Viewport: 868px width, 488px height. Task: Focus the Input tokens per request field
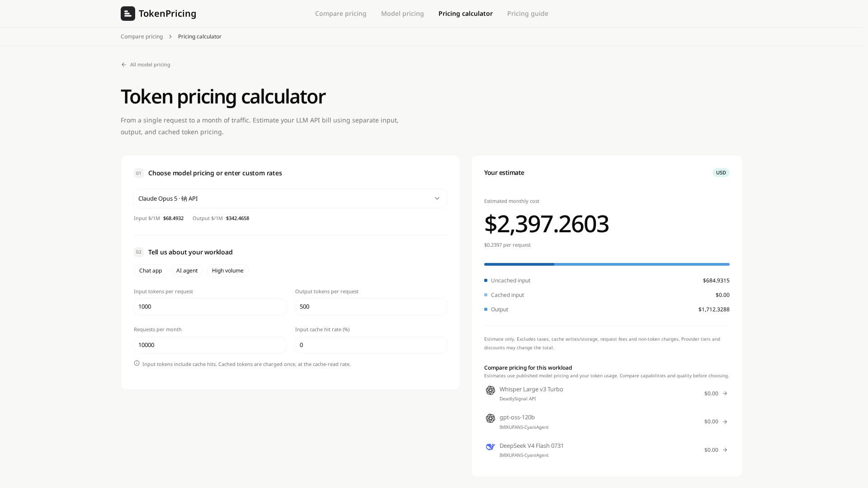coord(210,307)
